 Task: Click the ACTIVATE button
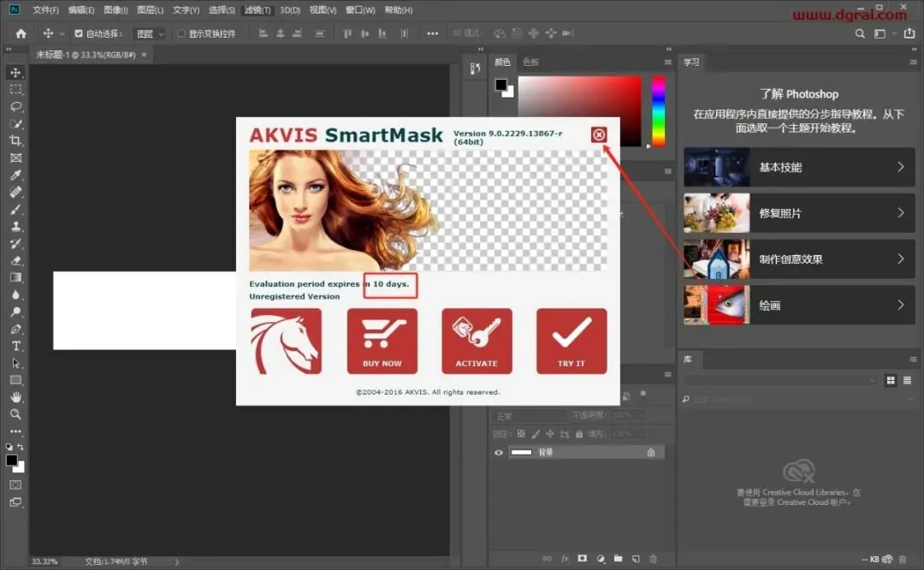[477, 341]
